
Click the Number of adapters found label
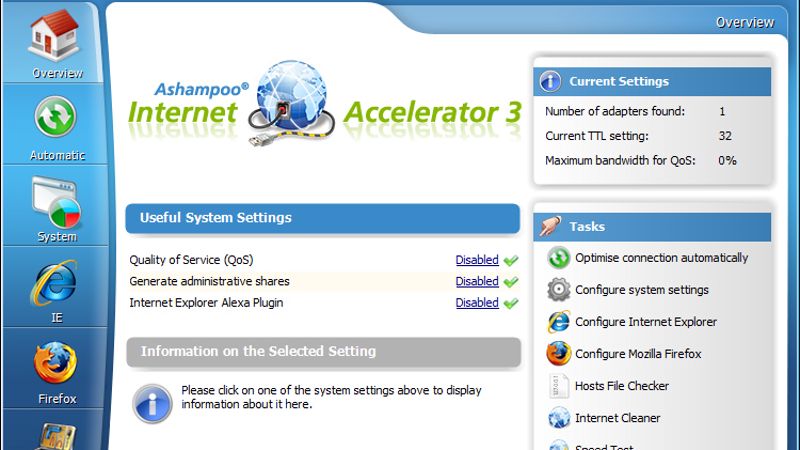pos(615,111)
